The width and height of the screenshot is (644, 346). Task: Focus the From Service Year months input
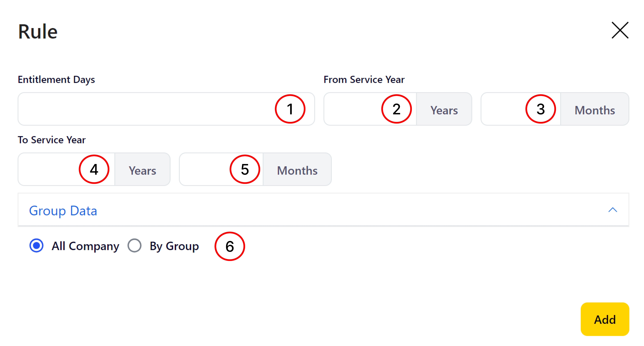521,109
